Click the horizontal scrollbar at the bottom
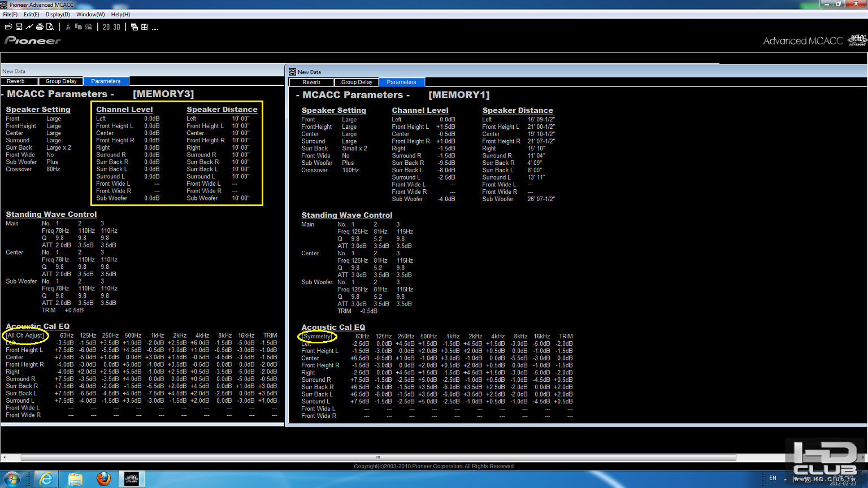The image size is (868, 488). click(x=378, y=457)
